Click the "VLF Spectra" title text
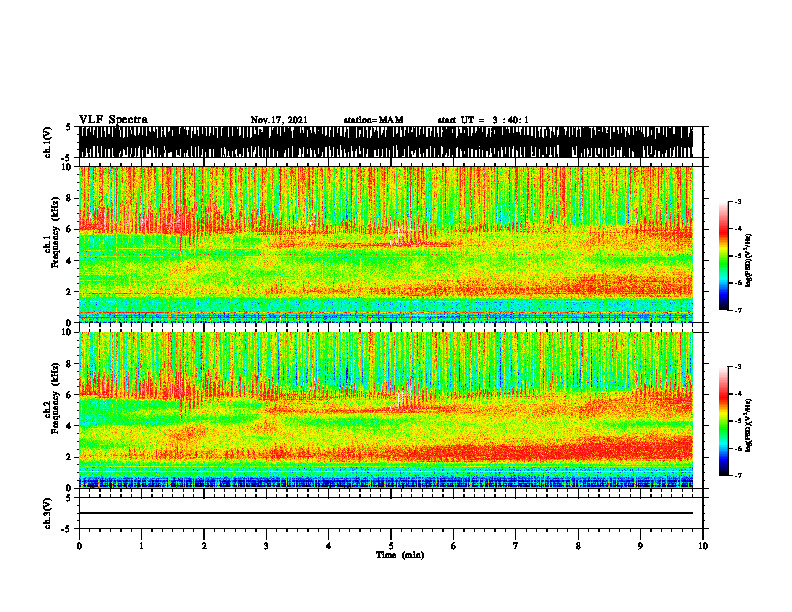792x612 pixels. (113, 119)
